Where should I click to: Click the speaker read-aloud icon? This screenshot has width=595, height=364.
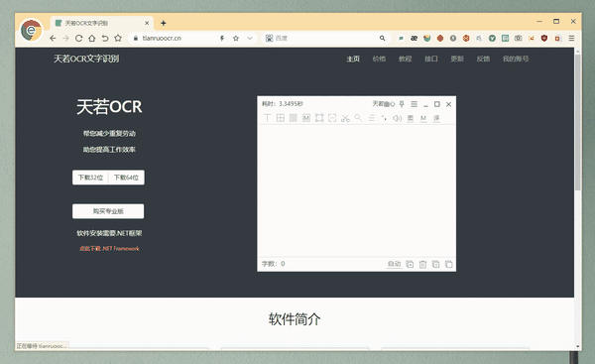click(397, 118)
